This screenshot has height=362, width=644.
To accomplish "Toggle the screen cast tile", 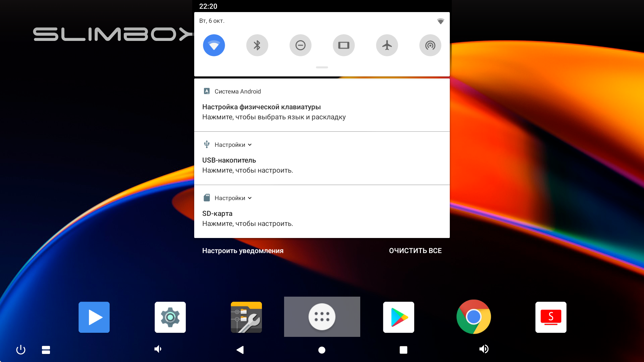I will point(343,45).
